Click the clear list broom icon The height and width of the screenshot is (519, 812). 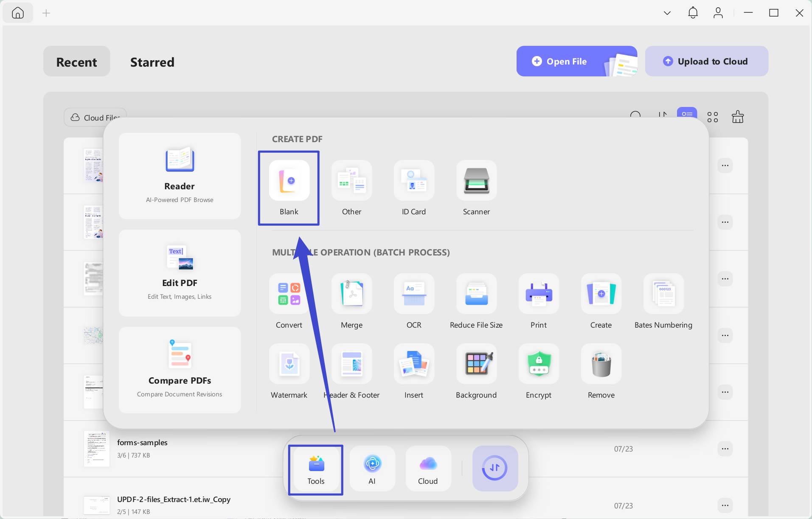point(738,117)
